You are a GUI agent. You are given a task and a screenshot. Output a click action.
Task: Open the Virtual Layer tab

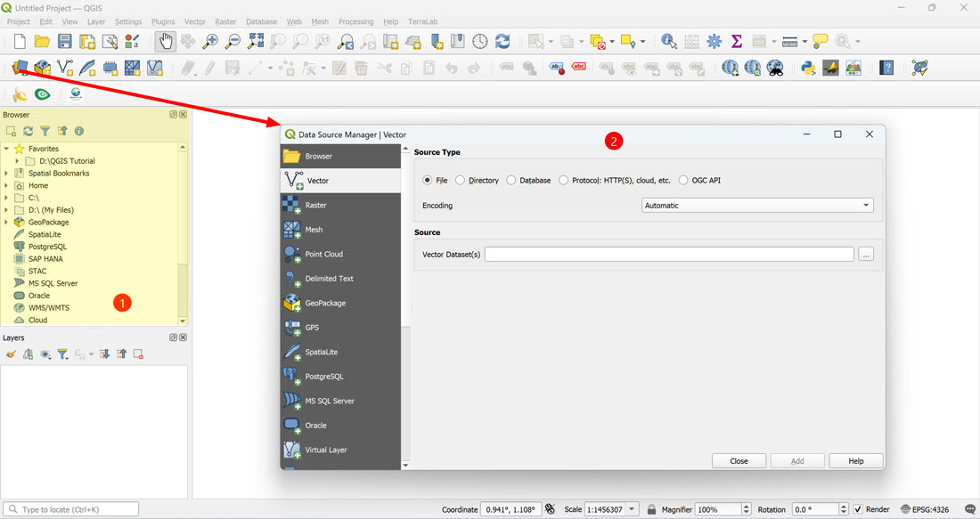pos(340,450)
